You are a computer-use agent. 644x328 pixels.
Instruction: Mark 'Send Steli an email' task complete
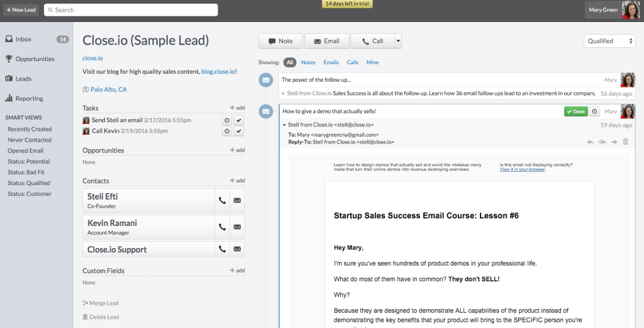(x=238, y=120)
